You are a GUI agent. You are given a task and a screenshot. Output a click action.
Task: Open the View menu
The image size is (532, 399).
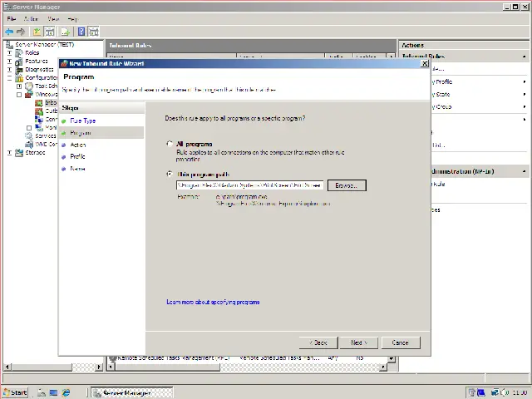[x=53, y=18]
